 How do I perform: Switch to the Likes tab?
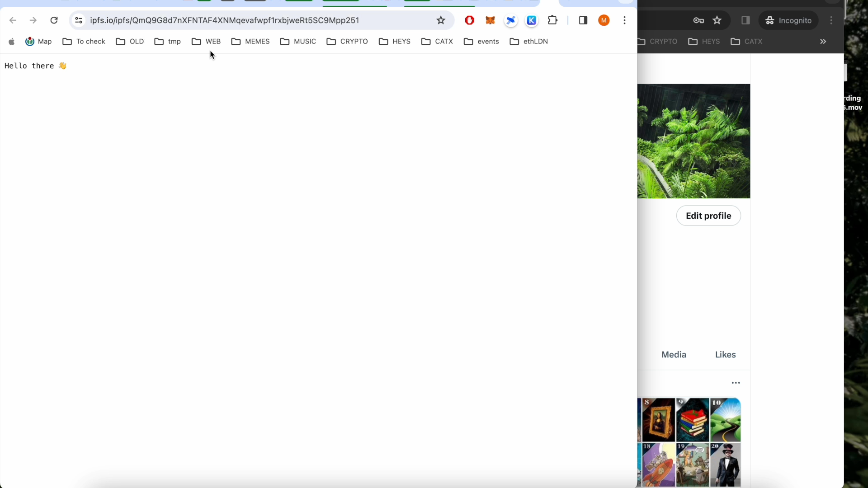pyautogui.click(x=725, y=355)
